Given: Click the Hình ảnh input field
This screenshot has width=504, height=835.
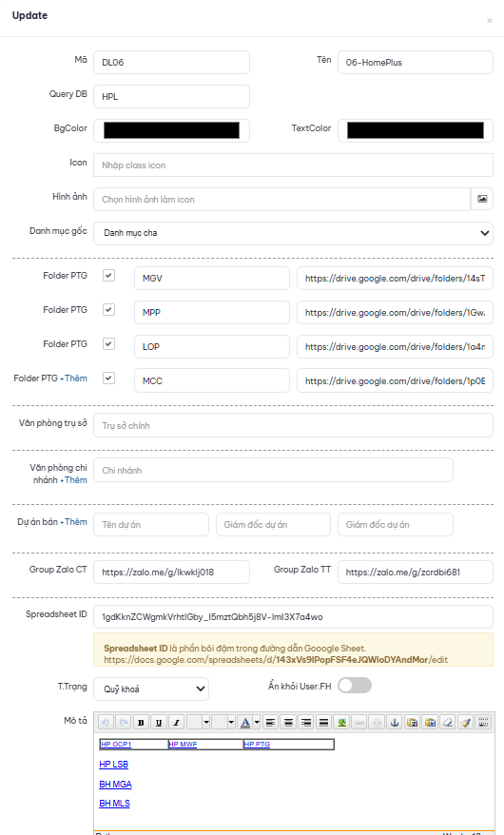Looking at the screenshot, I should [282, 199].
